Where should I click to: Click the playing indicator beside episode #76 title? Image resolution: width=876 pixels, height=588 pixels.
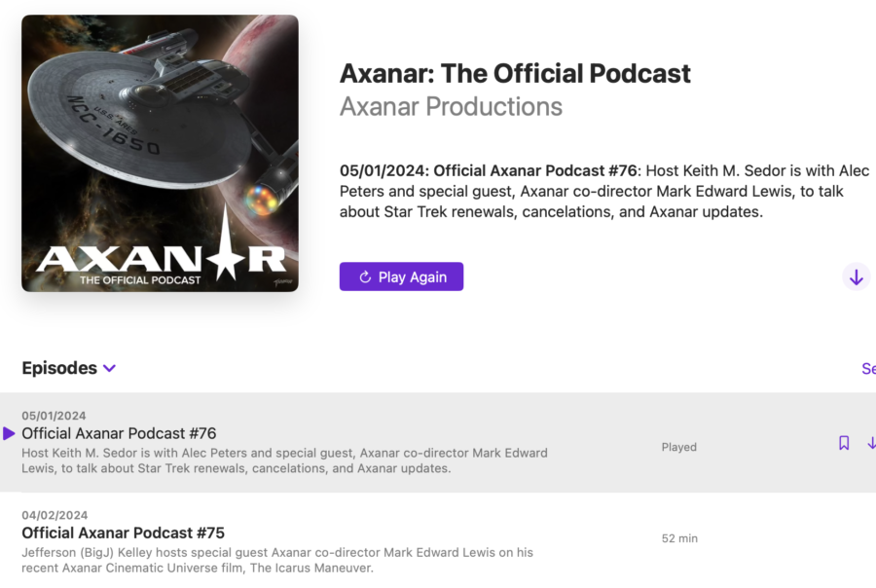9,434
